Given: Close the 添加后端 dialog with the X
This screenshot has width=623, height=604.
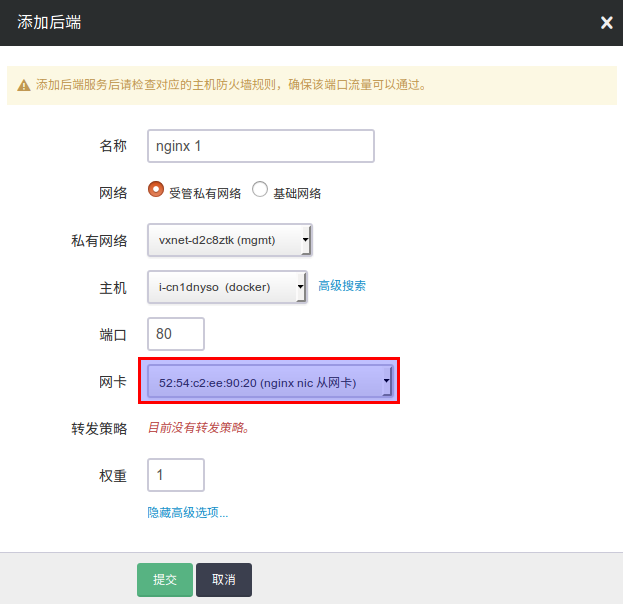Looking at the screenshot, I should pyautogui.click(x=606, y=23).
